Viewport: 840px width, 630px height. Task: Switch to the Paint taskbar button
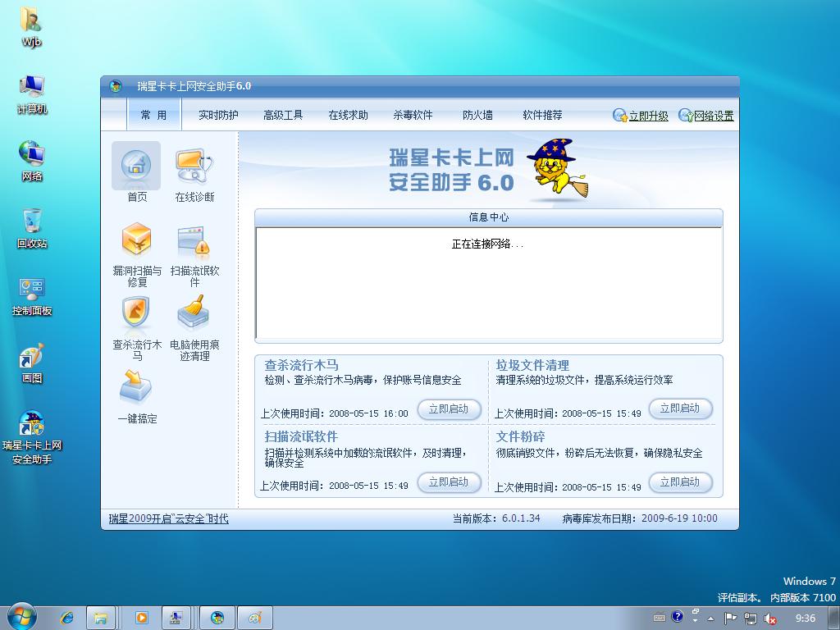[x=255, y=618]
